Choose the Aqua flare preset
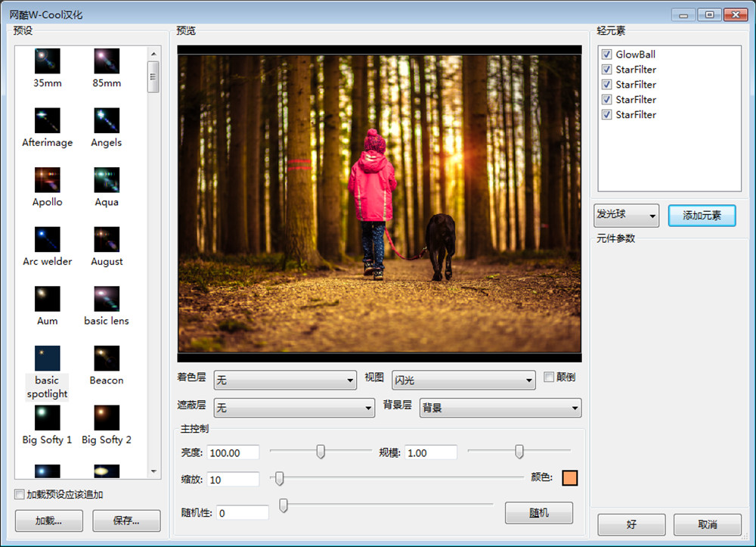Screen dimensions: 756x547 tap(107, 180)
